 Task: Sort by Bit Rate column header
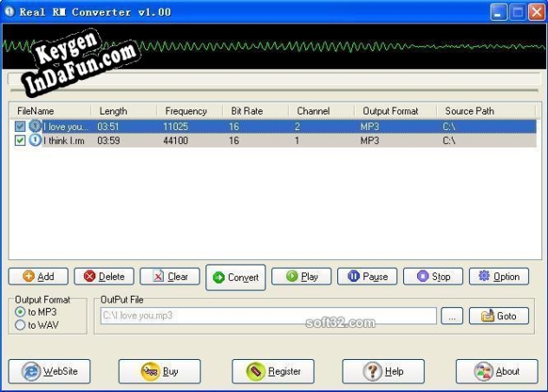tap(255, 111)
